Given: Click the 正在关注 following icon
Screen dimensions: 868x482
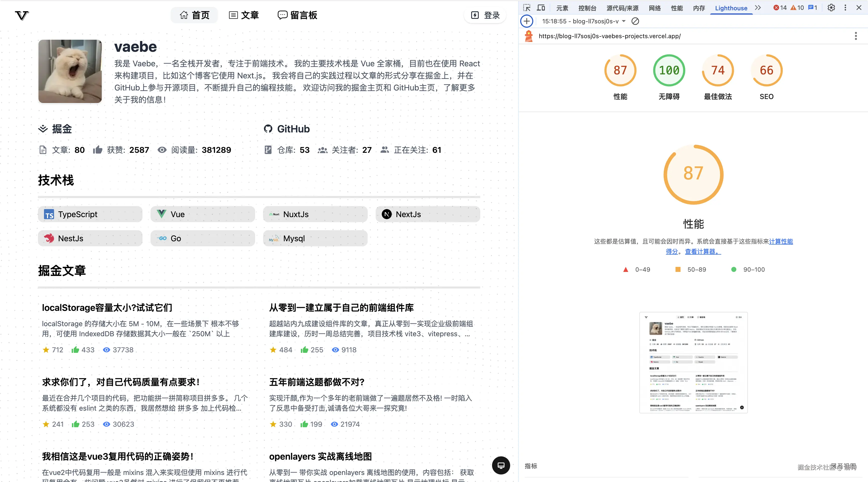Looking at the screenshot, I should coord(384,150).
